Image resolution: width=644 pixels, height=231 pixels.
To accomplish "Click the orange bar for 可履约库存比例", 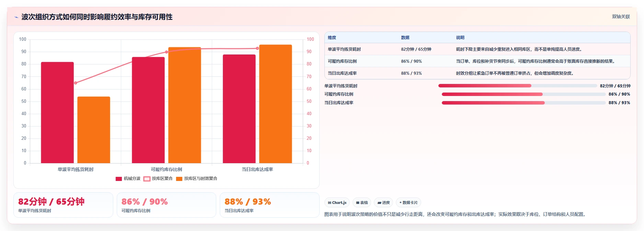I will click(185, 105).
